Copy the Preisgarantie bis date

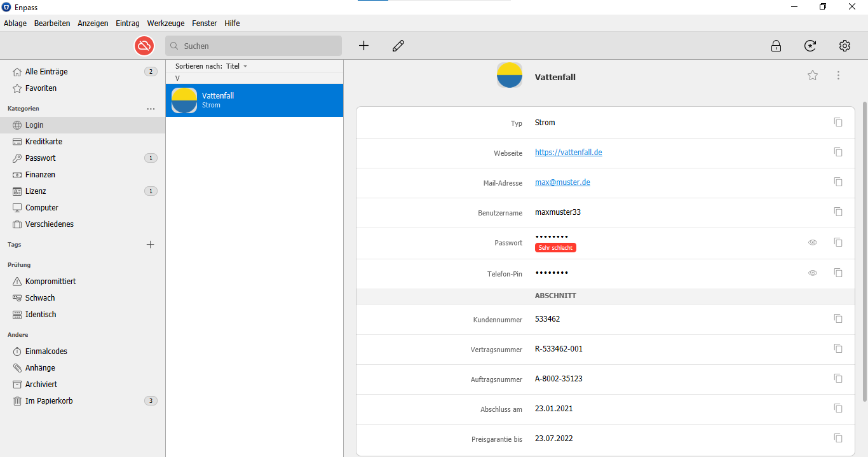pos(838,438)
